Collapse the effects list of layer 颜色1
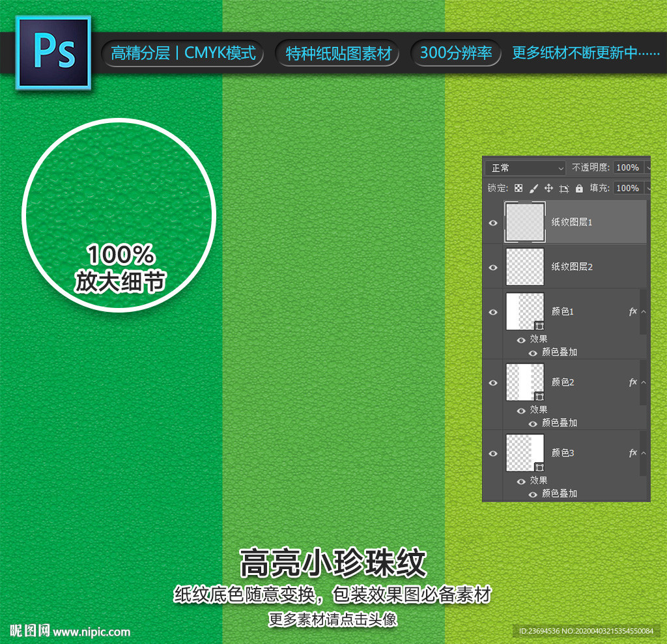Viewport: 667px width, 644px height. pyautogui.click(x=644, y=312)
